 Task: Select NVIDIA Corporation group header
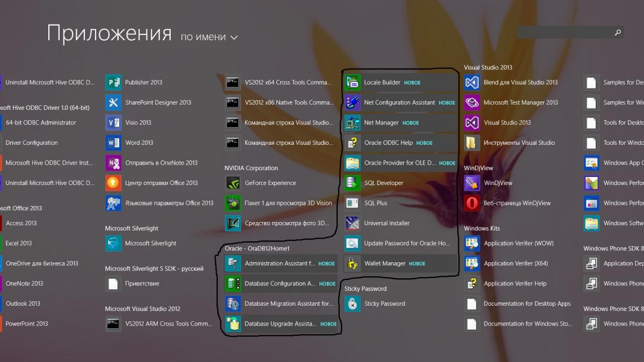pos(251,168)
